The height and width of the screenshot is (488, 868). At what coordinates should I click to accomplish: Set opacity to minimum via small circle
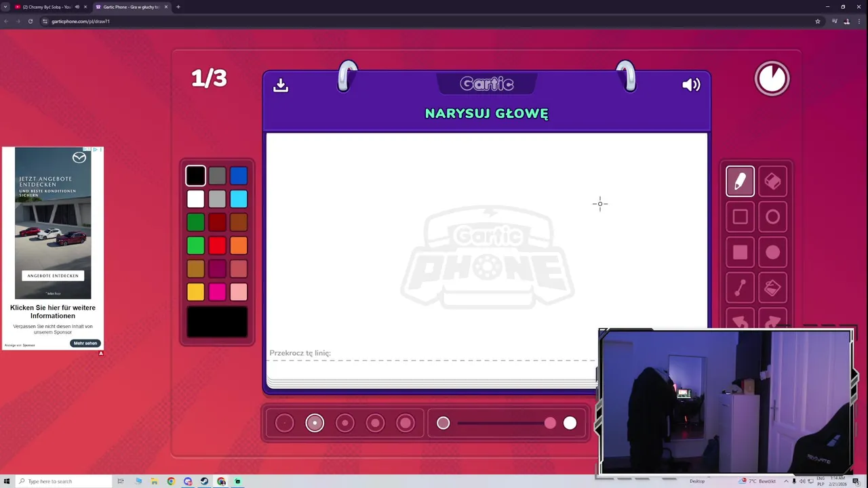(x=443, y=423)
